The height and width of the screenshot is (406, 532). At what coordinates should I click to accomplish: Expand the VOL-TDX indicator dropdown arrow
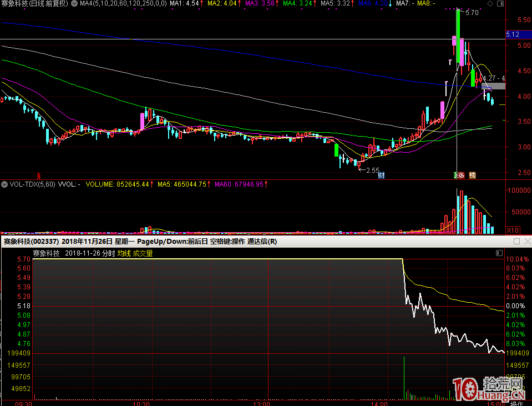pos(5,184)
